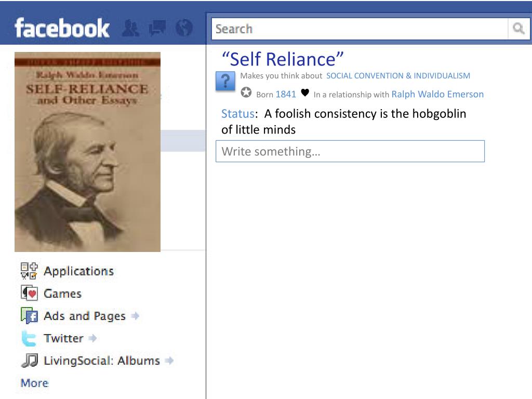Open friend requests icon in header
532x399 pixels.
click(x=130, y=28)
